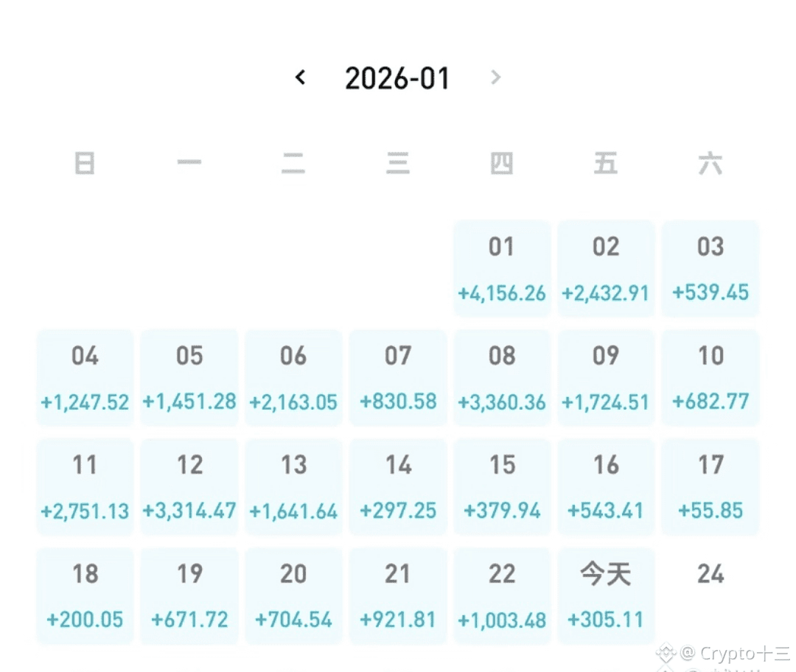
Task: Select day 02 with +2,432.91
Action: (x=606, y=268)
